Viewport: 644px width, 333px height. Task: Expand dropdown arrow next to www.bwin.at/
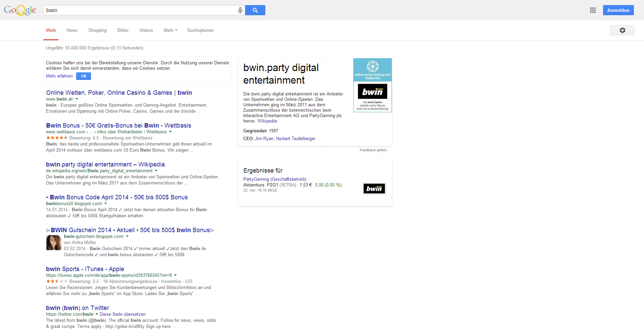(77, 99)
